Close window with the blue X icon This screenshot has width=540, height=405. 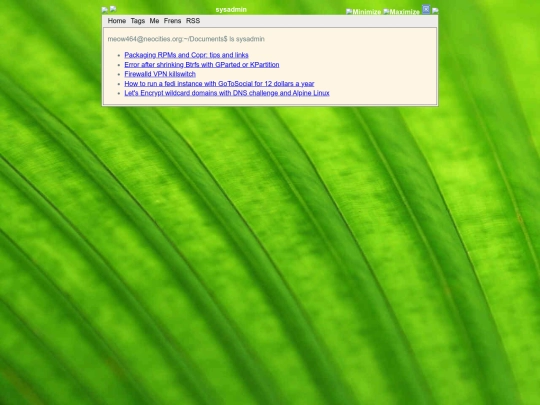(426, 9)
